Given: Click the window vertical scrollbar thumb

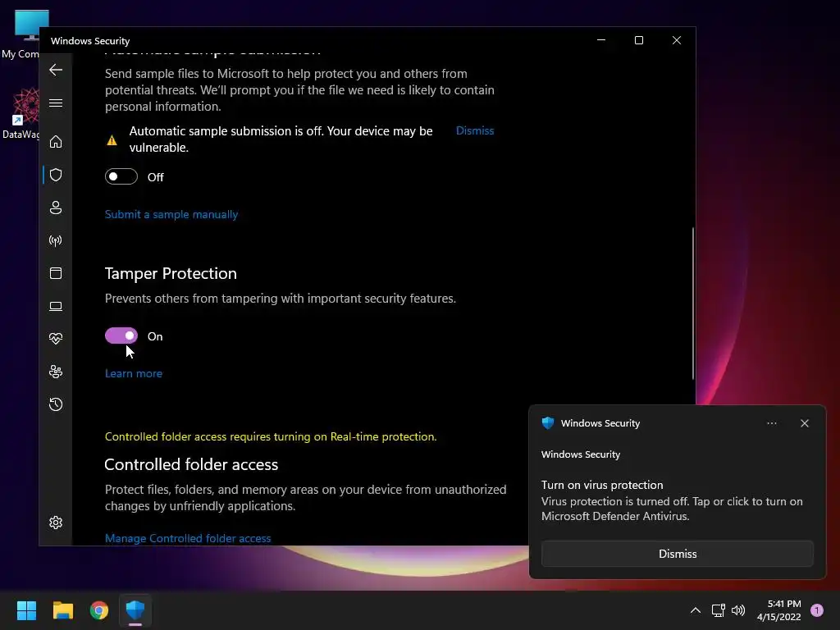Looking at the screenshot, I should tap(692, 304).
